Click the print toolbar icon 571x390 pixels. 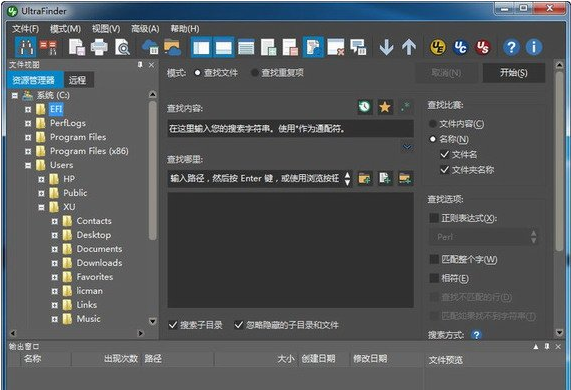pos(99,47)
